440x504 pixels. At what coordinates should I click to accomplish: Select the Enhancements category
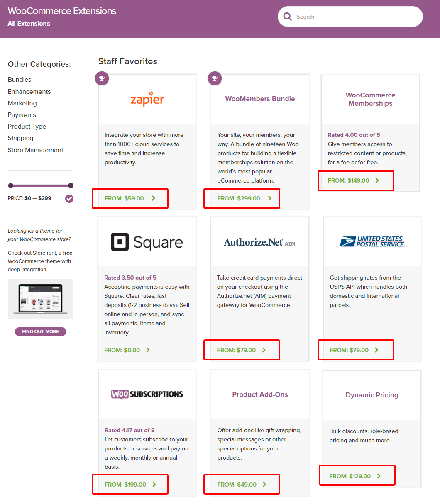point(29,92)
